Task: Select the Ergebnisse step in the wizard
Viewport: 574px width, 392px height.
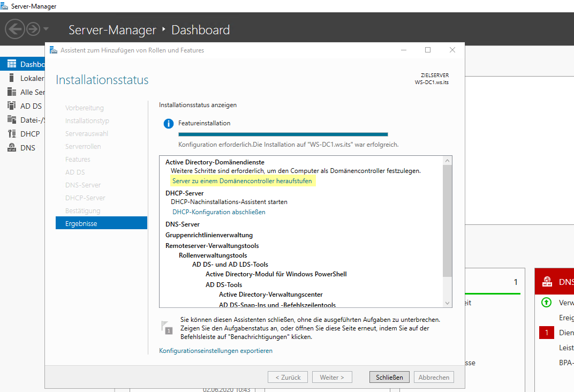Action: click(x=101, y=223)
